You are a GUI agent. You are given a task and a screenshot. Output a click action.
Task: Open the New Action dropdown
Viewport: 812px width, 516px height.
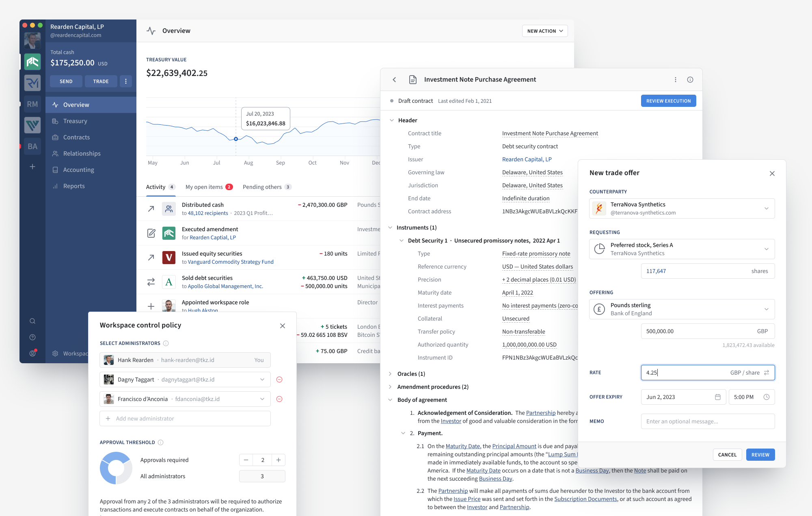point(545,31)
